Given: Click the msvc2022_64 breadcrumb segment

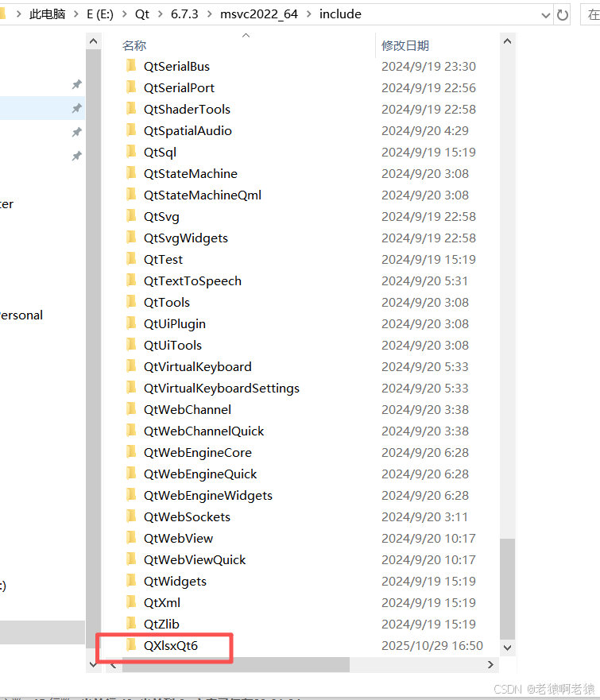Looking at the screenshot, I should click(x=259, y=14).
